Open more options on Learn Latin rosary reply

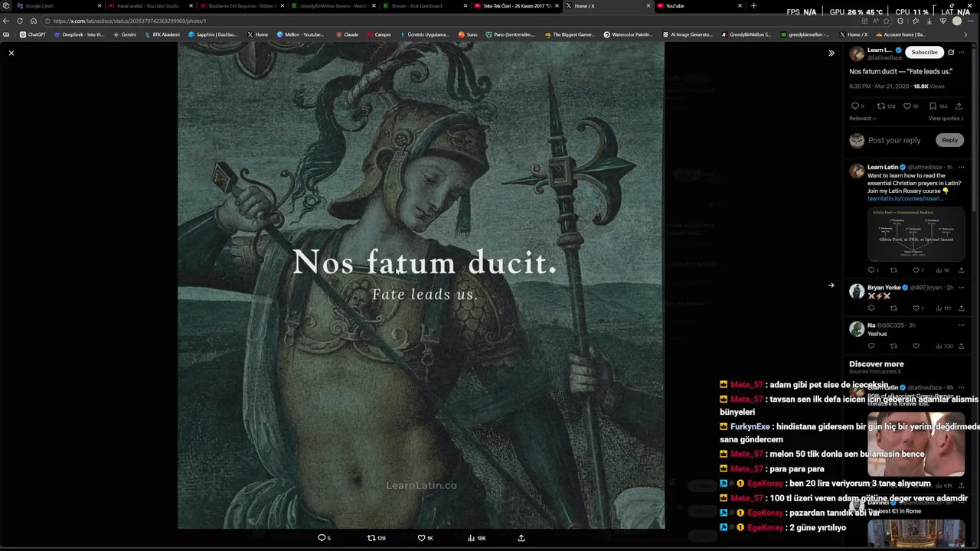(962, 167)
